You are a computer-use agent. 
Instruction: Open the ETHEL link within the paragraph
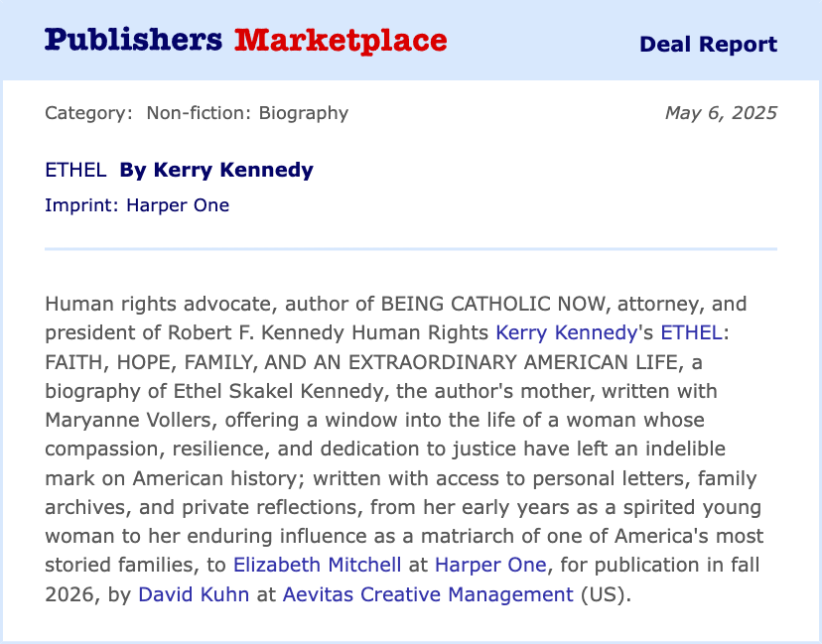pos(692,332)
